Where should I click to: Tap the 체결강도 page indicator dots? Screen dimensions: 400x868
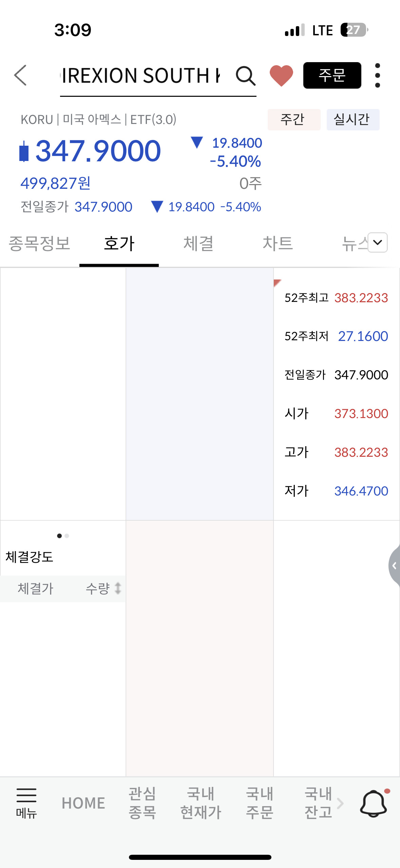(63, 536)
